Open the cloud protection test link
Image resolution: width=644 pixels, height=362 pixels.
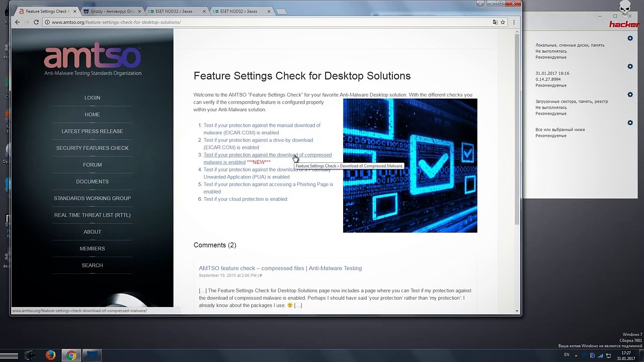point(245,199)
